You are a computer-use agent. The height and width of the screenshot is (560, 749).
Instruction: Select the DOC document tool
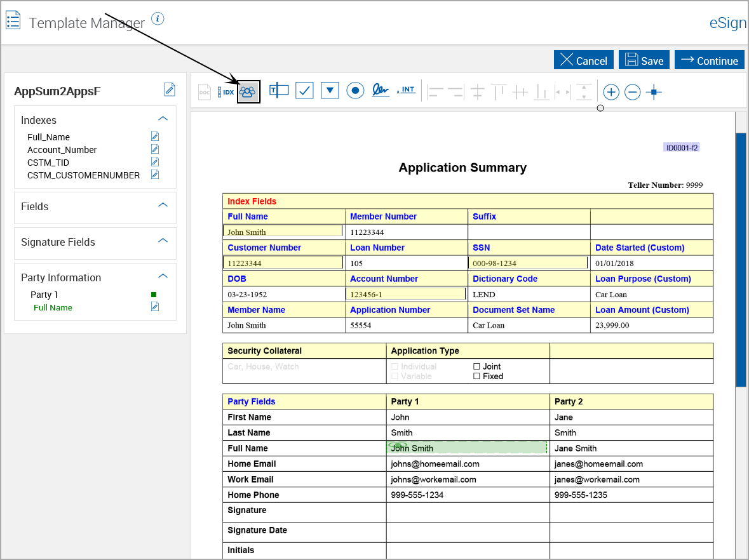point(205,91)
